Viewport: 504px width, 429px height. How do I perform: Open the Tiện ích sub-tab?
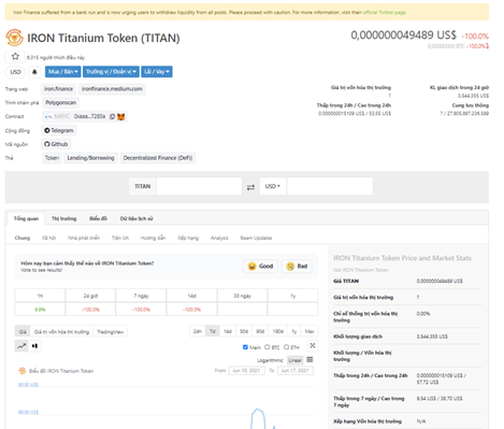click(120, 238)
